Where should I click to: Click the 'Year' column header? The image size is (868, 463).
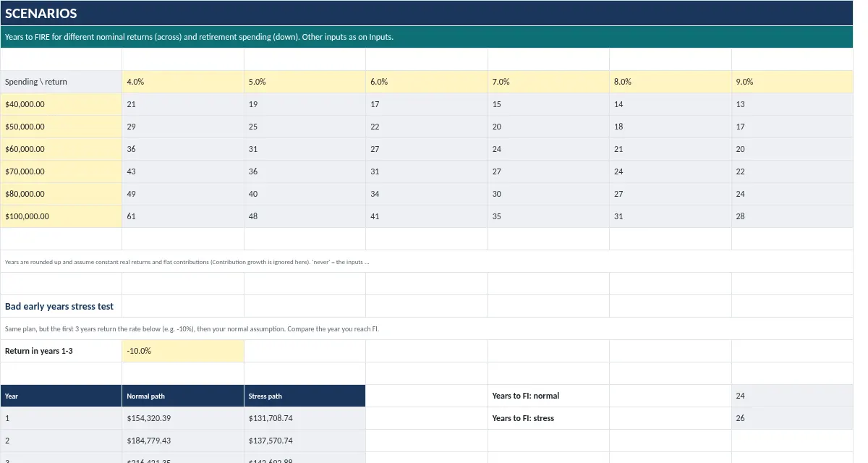[x=61, y=396]
